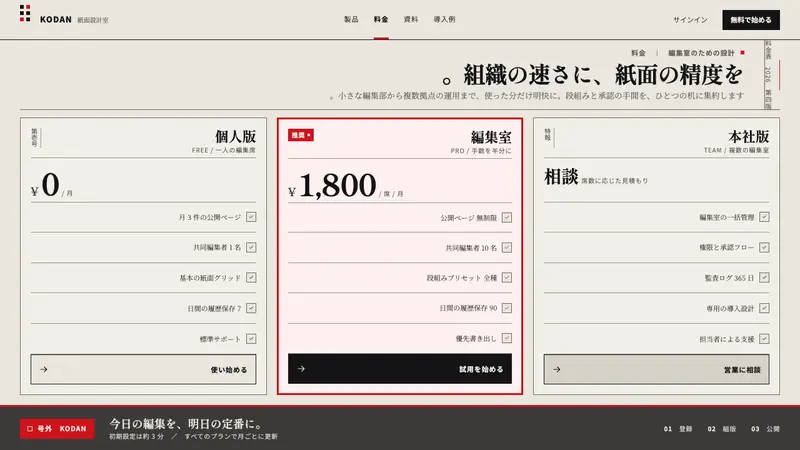Screen dimensions: 800x450
Task: Click the 03 公開 step in footer
Action: click(765, 429)
